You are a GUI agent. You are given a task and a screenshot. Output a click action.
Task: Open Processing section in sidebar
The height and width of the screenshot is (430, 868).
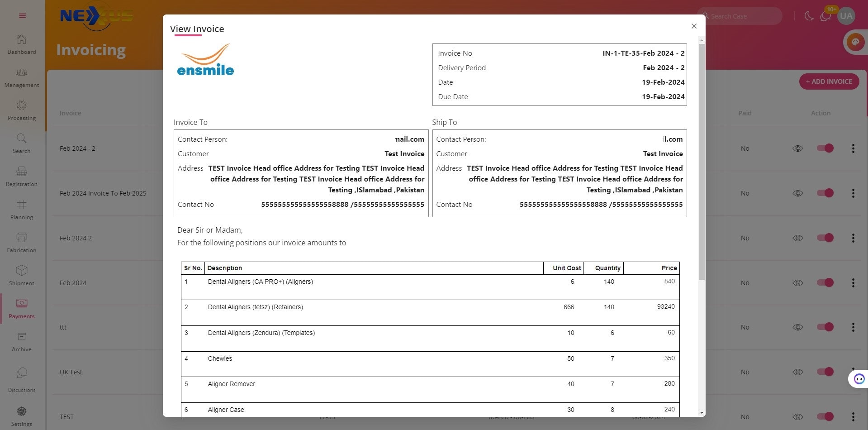point(22,111)
